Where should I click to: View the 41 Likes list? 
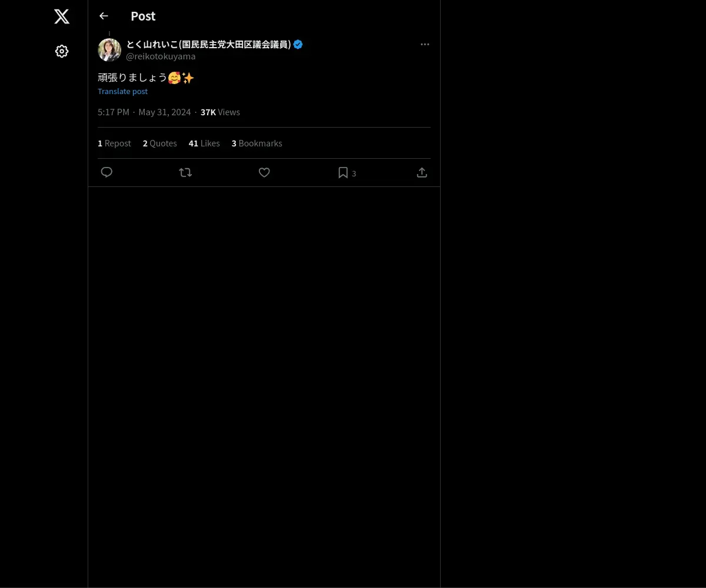(204, 143)
